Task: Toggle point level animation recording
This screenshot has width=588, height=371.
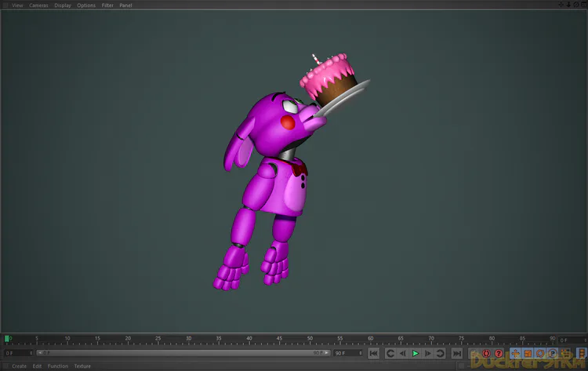Action: 565,354
